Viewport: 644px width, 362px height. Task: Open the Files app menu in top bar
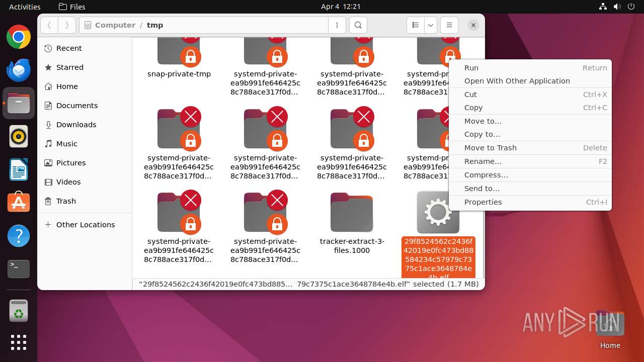(72, 7)
